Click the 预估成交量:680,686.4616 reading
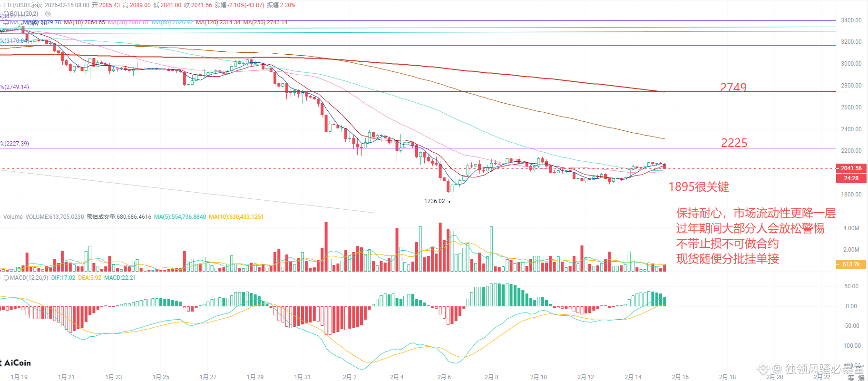 [x=119, y=217]
